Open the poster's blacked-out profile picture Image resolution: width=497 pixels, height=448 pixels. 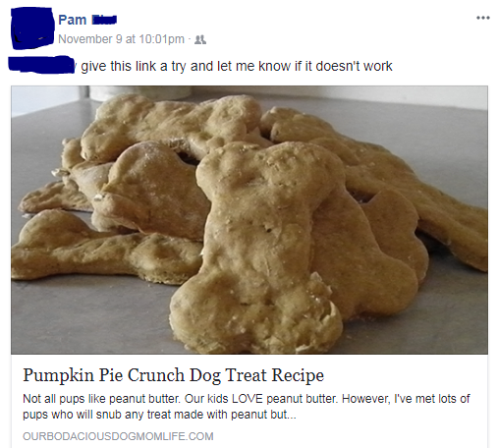tap(32, 28)
